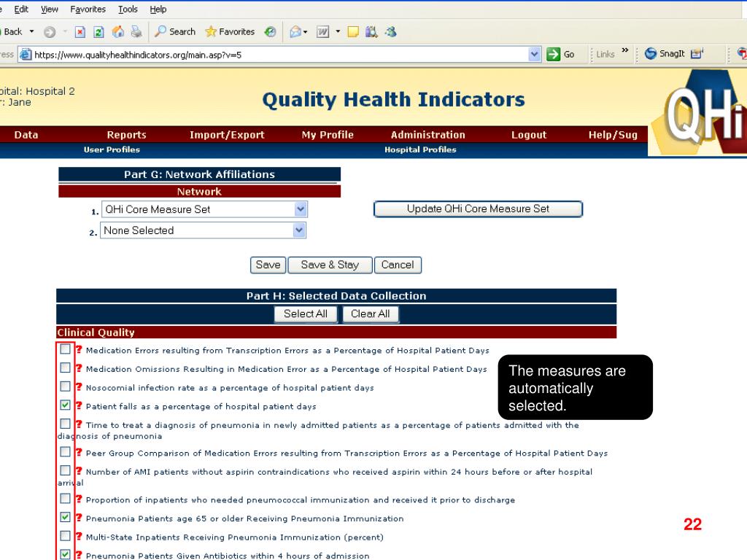This screenshot has width=747, height=560.
Task: Check Medication Errors from Transcription Errors checkbox
Action: (65, 349)
